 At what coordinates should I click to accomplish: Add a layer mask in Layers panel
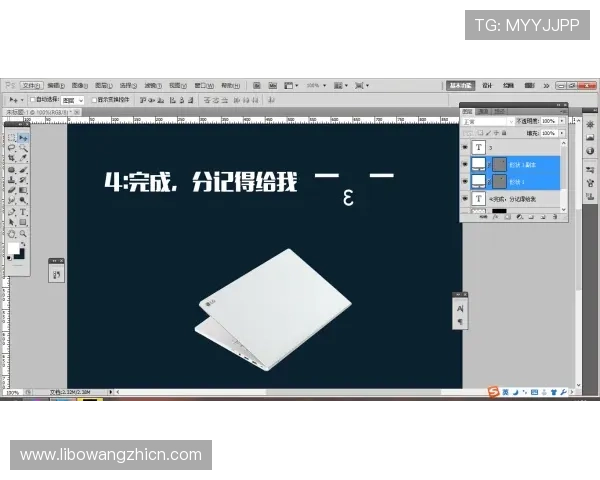click(507, 217)
